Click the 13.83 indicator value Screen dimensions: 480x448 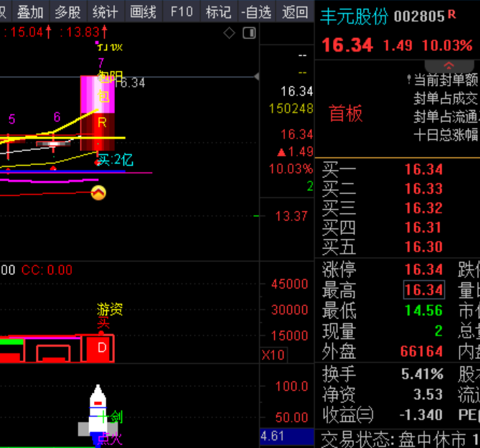click(83, 32)
